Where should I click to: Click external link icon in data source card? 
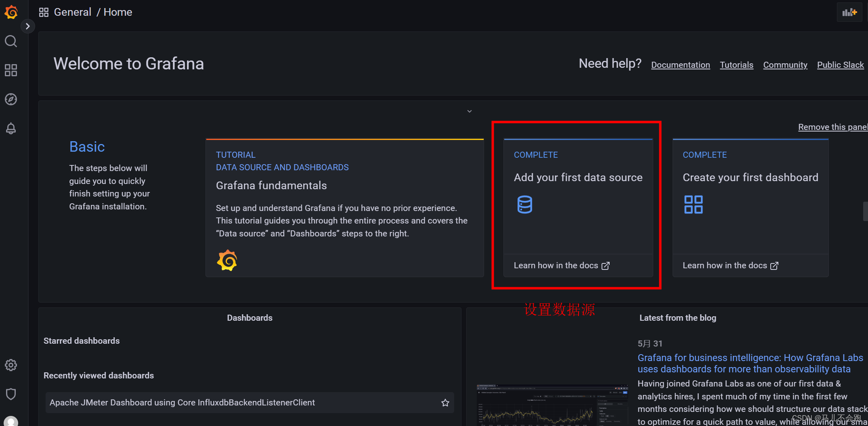605,266
